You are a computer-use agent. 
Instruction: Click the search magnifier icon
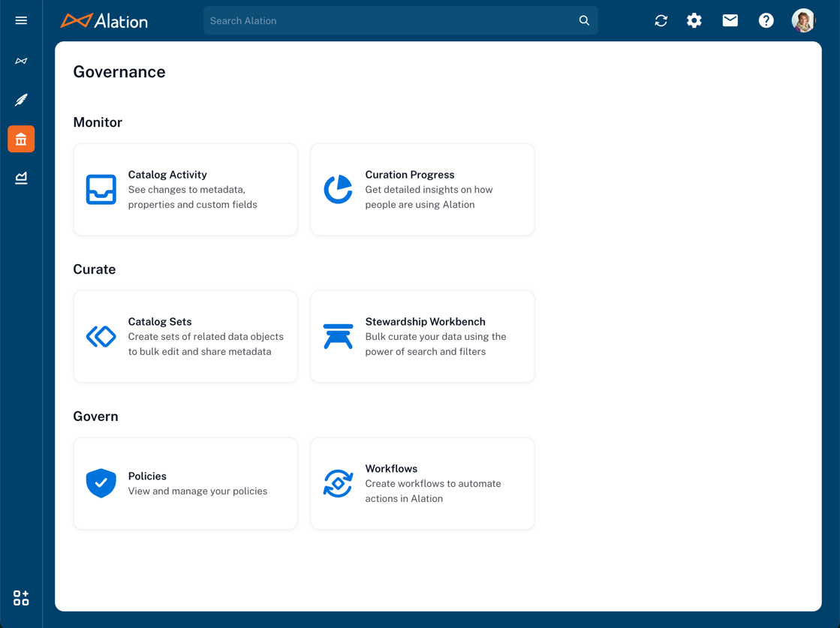coord(584,20)
